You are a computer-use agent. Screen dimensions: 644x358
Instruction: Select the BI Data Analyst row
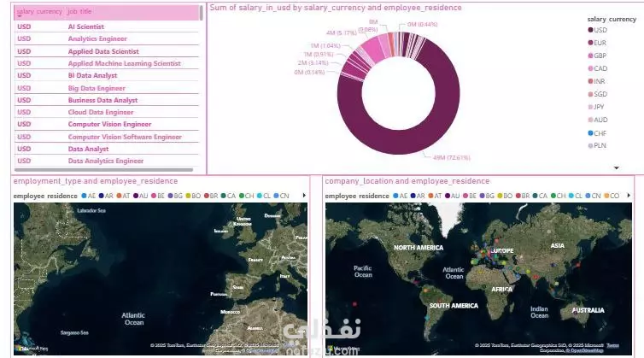[107, 76]
